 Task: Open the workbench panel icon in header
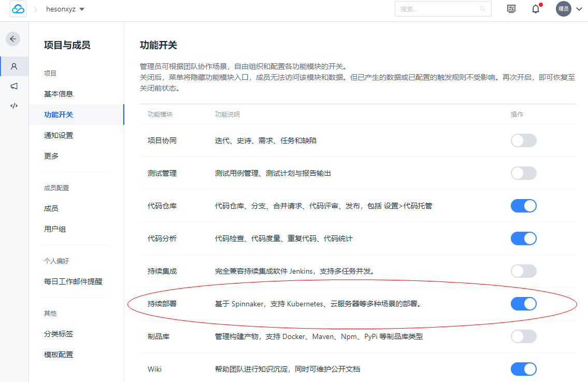511,9
